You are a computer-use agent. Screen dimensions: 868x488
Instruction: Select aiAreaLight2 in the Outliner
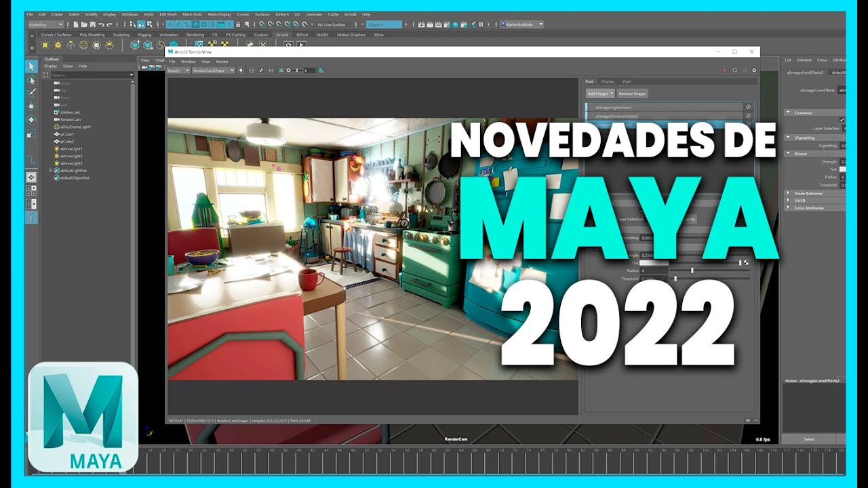coord(71,156)
